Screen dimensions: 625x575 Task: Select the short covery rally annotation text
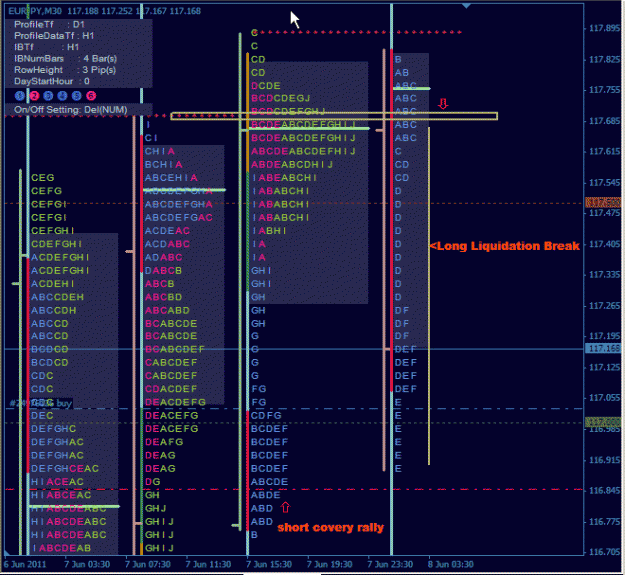click(x=330, y=528)
